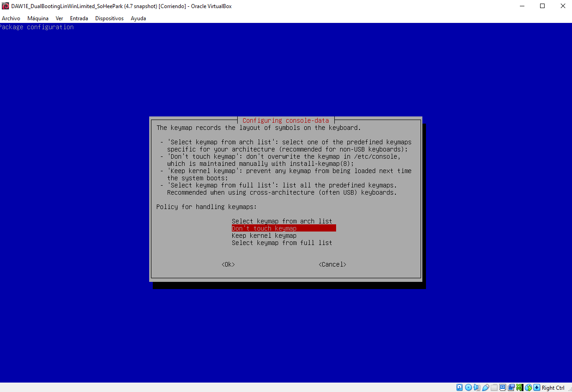This screenshot has height=392, width=572.
Task: Select 'Select keymap from arch list' option
Action: (282, 221)
